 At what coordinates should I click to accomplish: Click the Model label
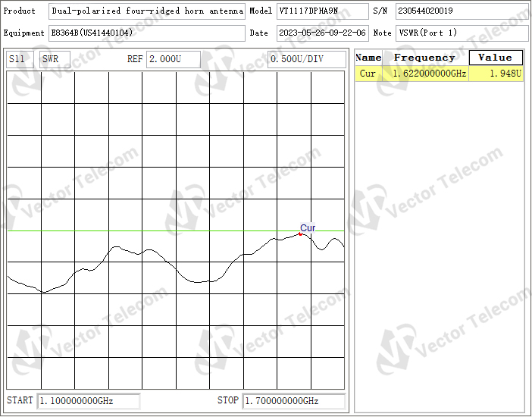(261, 11)
